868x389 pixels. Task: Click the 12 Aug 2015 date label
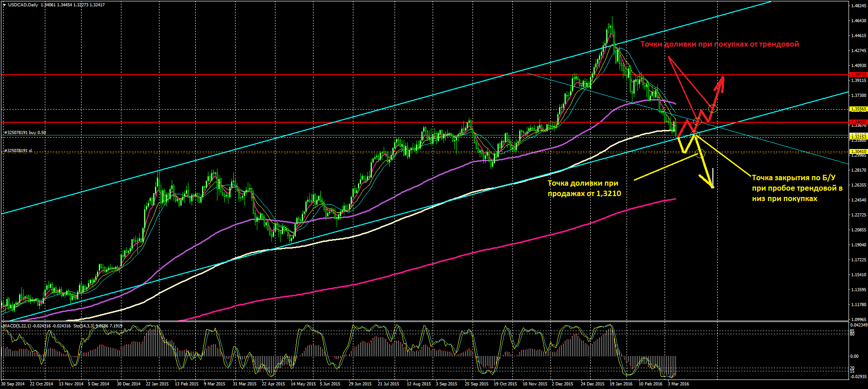click(419, 384)
